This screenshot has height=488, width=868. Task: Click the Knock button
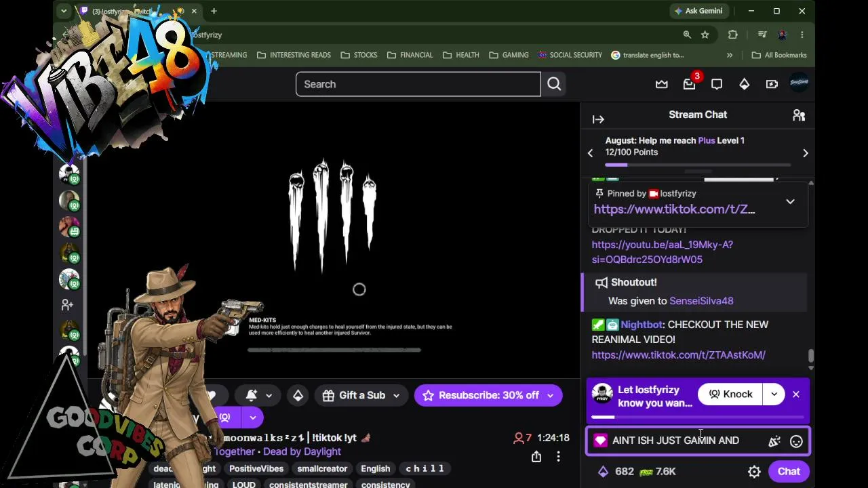(x=730, y=394)
